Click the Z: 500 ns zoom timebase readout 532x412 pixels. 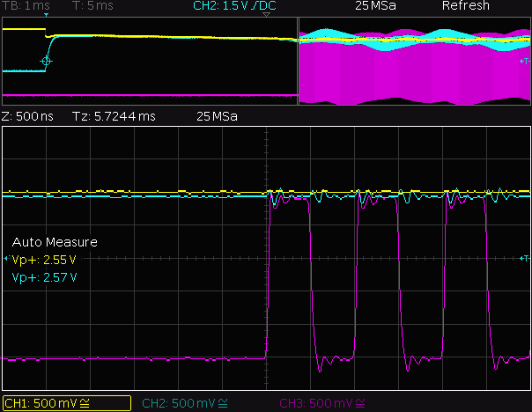pos(27,116)
